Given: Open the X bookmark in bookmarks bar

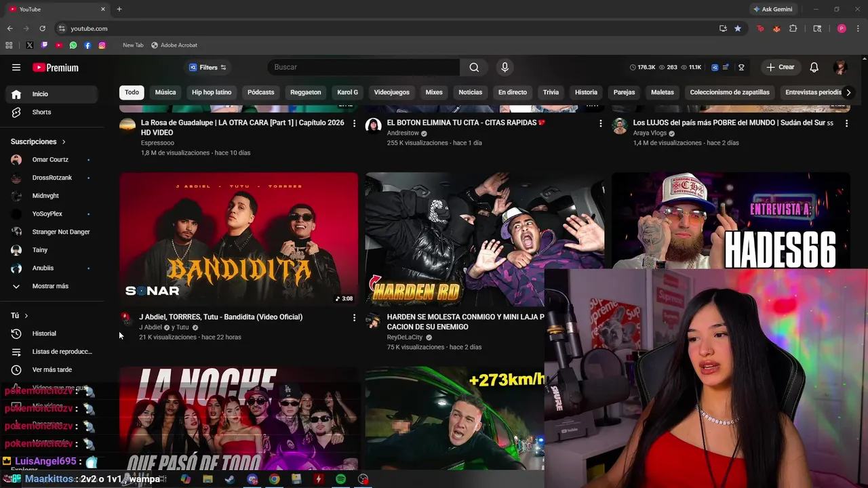Looking at the screenshot, I should pos(29,45).
